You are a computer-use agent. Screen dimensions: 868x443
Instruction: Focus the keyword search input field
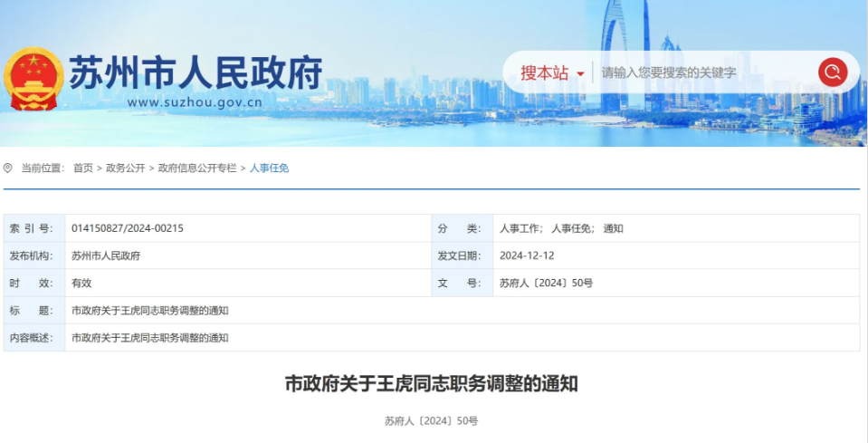click(704, 72)
